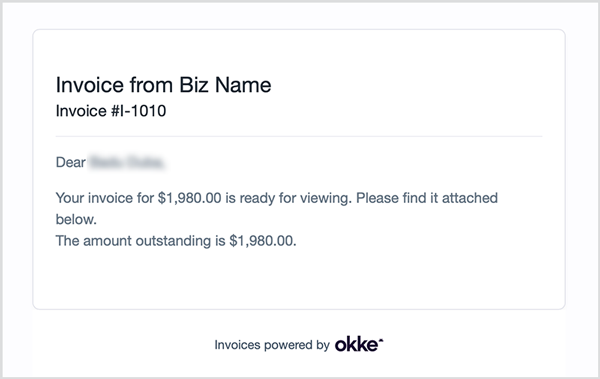Click the first word 'Invoice' in the main heading

[90, 85]
